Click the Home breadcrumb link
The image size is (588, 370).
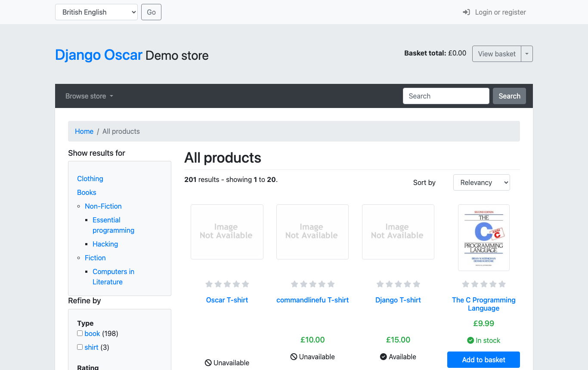[84, 131]
